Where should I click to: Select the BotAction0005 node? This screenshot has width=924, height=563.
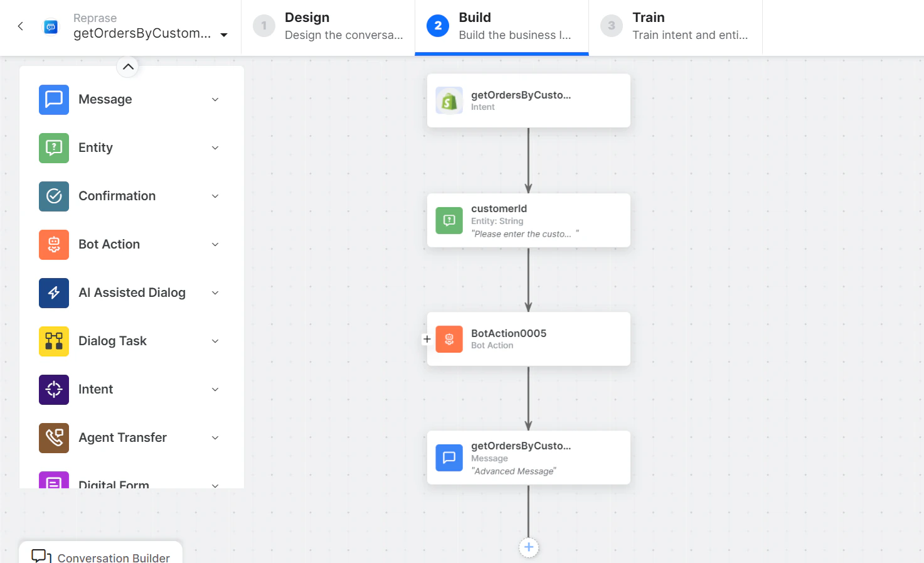[x=528, y=339]
